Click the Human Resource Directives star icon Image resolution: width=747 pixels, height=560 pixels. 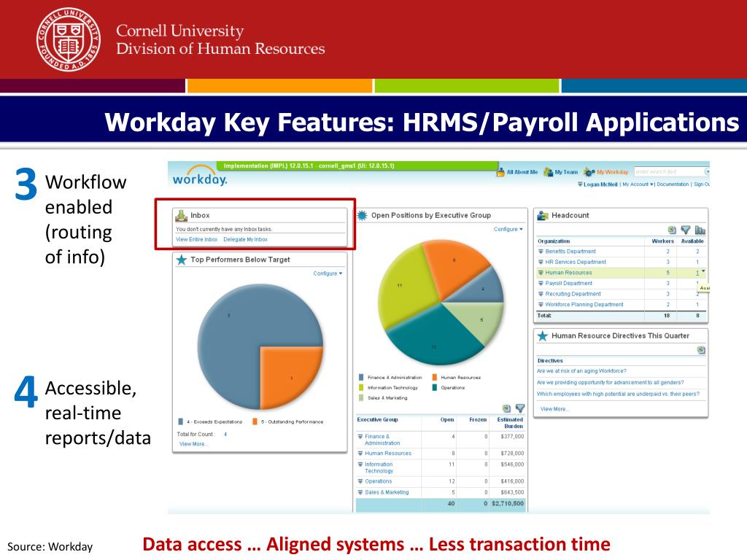pos(543,335)
